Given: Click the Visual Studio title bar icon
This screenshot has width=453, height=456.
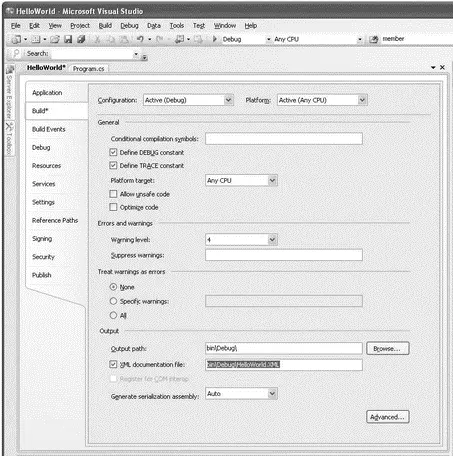Looking at the screenshot, I should [9, 11].
